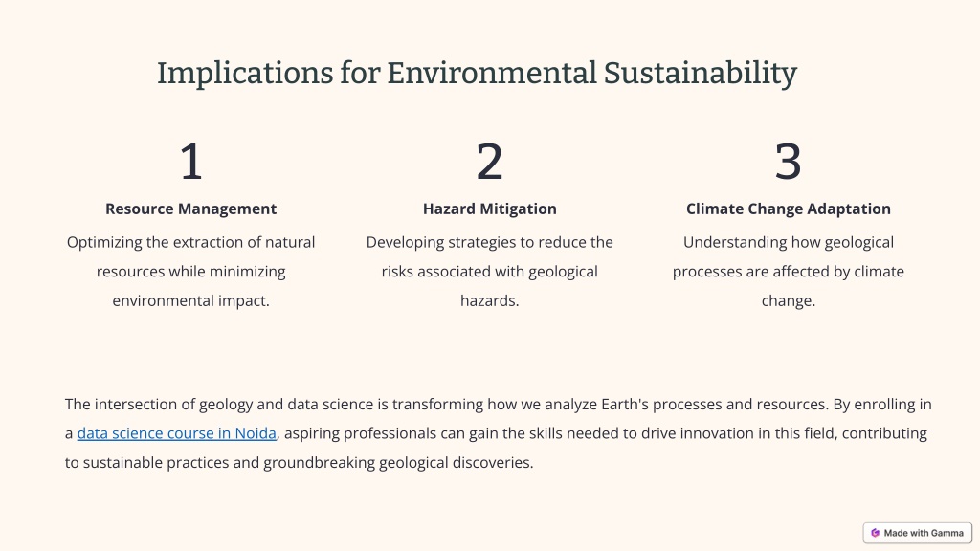The height and width of the screenshot is (551, 980).
Task: Click the text about geological processes and climate change
Action: point(789,271)
